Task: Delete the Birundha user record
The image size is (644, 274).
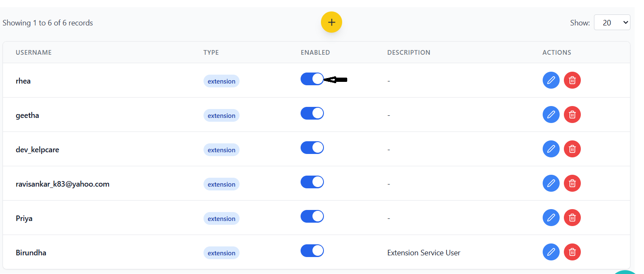Action: point(572,252)
